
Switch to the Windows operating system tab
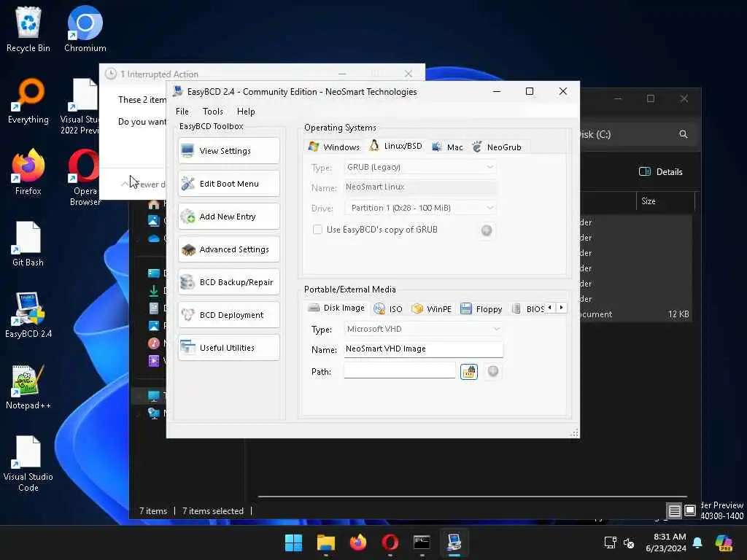[x=334, y=147]
